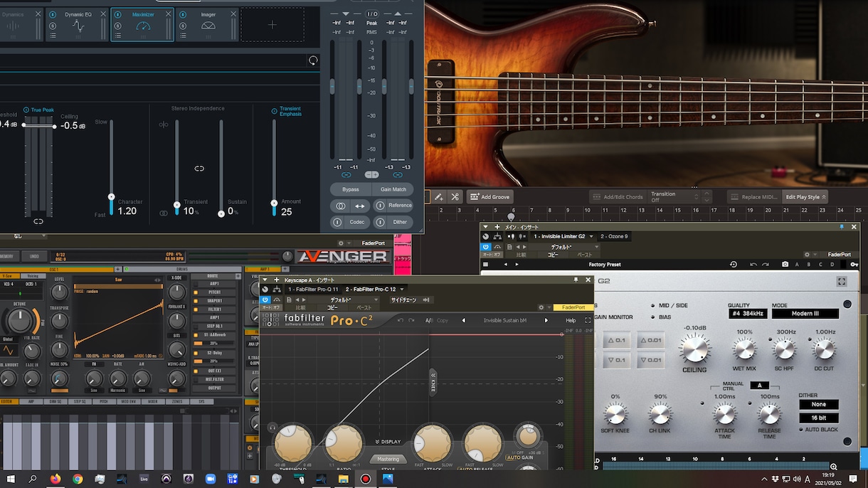This screenshot has width=868, height=488.
Task: Toggle the Maximizer module power button
Action: (118, 14)
